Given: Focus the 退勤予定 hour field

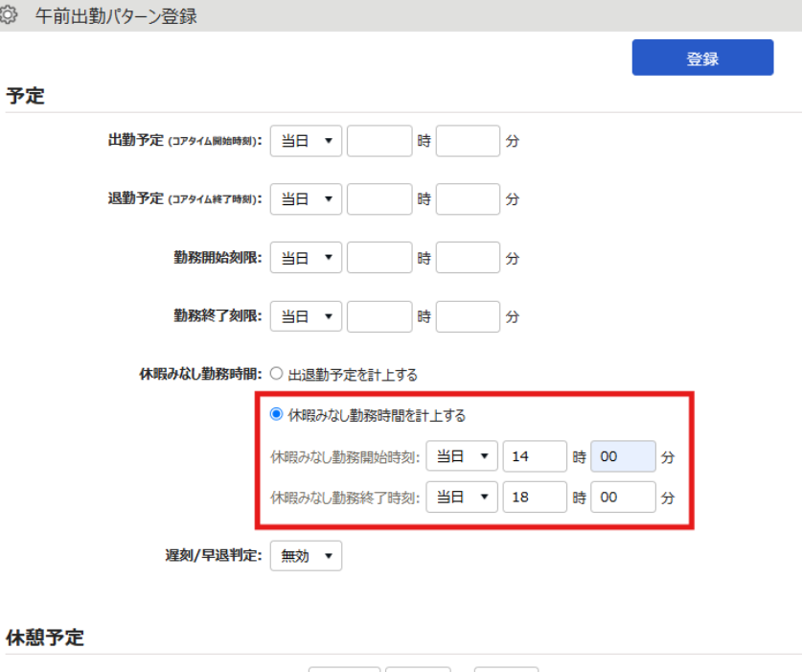Looking at the screenshot, I should (x=378, y=199).
